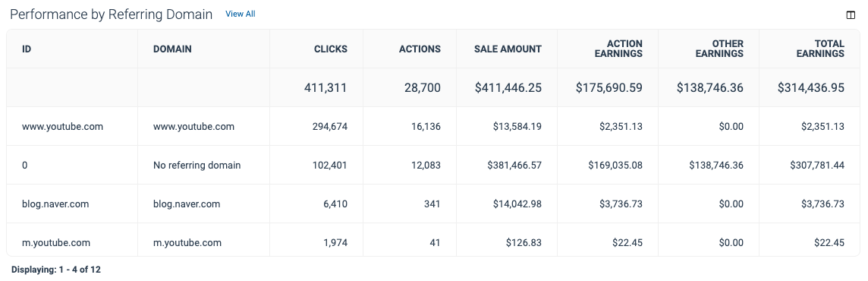Select total action earnings $175,690.59
This screenshot has height=281, width=868.
pos(609,87)
